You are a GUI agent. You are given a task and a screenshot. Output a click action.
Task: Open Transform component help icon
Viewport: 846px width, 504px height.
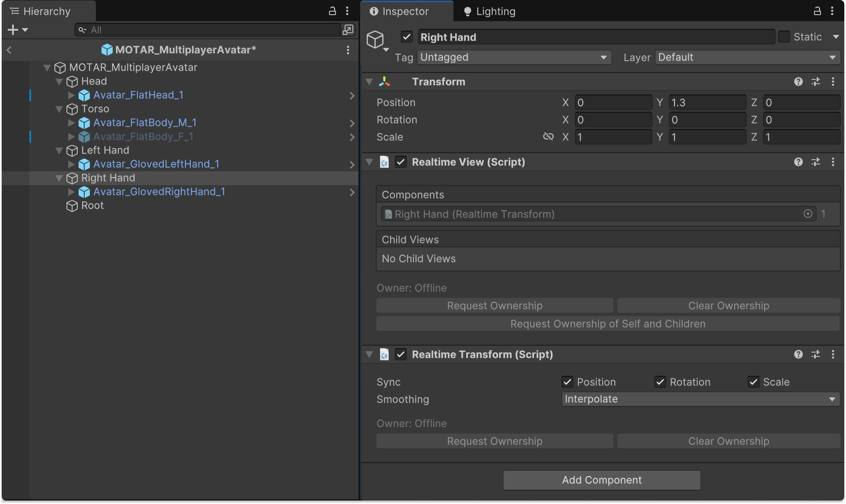point(798,82)
